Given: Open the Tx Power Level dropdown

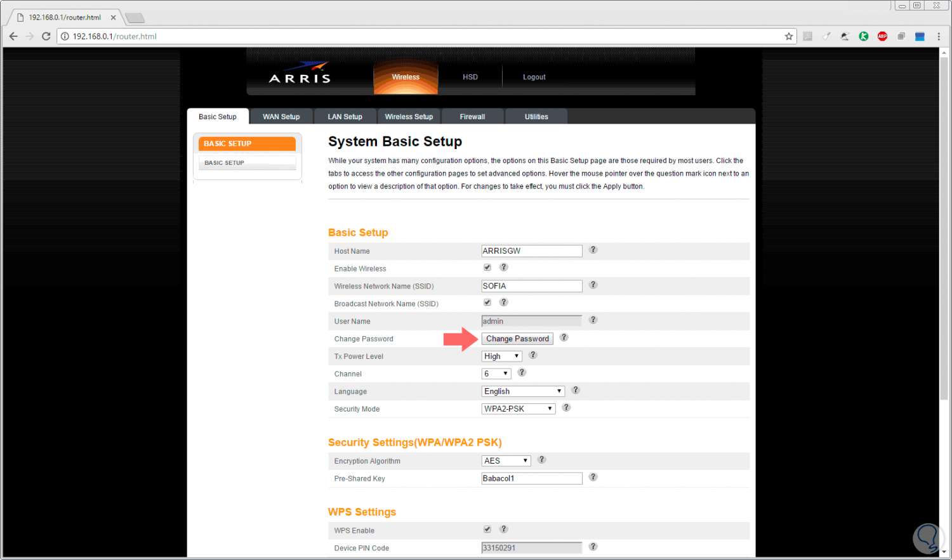Looking at the screenshot, I should click(x=502, y=356).
